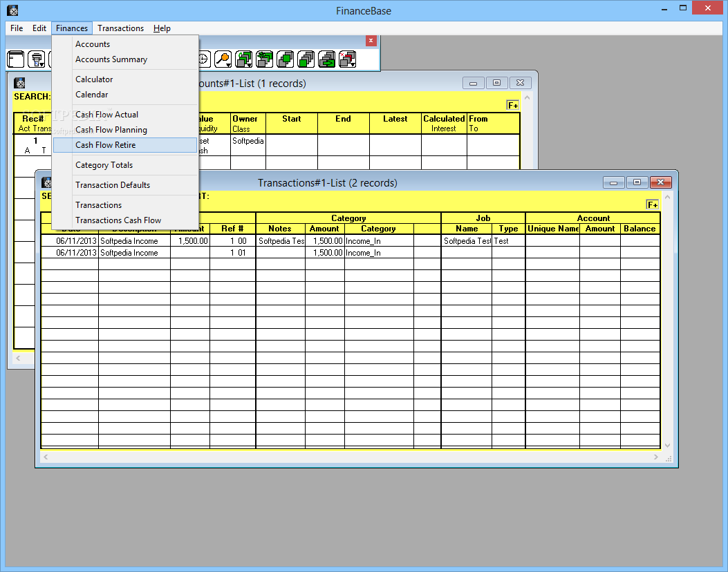
Task: Click the Owner Class column header
Action: point(248,124)
